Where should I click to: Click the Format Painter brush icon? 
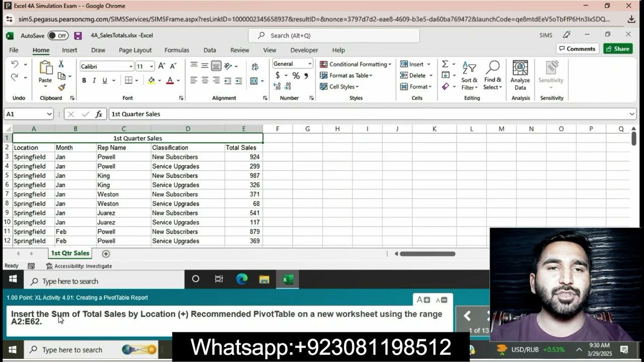tap(61, 87)
